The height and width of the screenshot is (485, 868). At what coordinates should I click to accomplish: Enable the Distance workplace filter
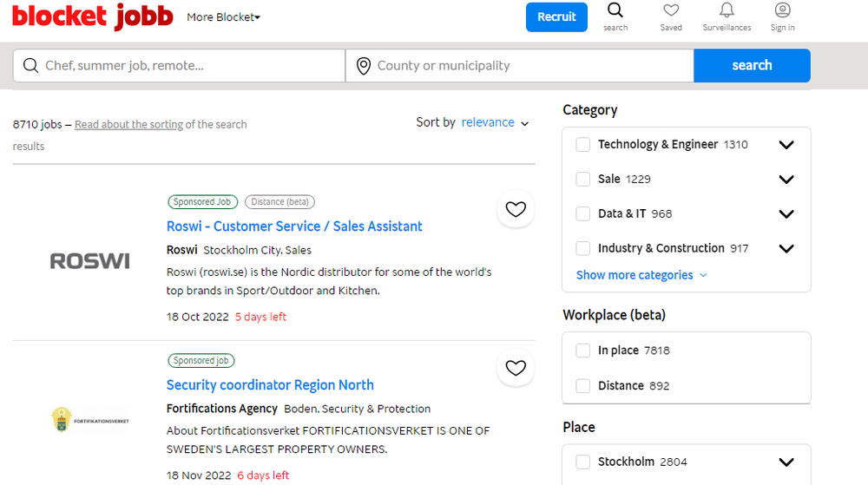pyautogui.click(x=583, y=385)
